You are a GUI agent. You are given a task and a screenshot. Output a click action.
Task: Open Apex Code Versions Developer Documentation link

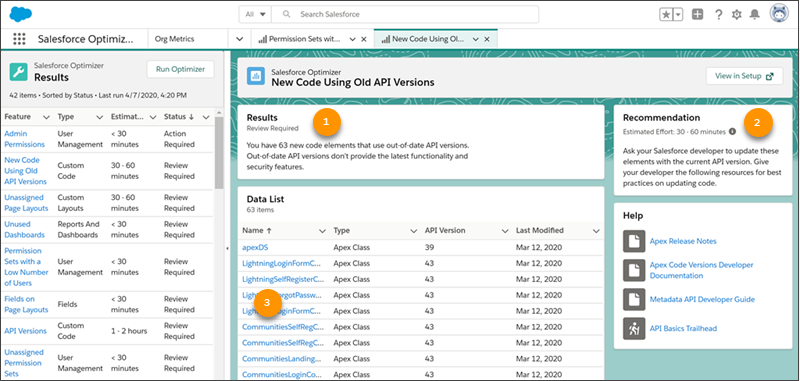tap(702, 270)
